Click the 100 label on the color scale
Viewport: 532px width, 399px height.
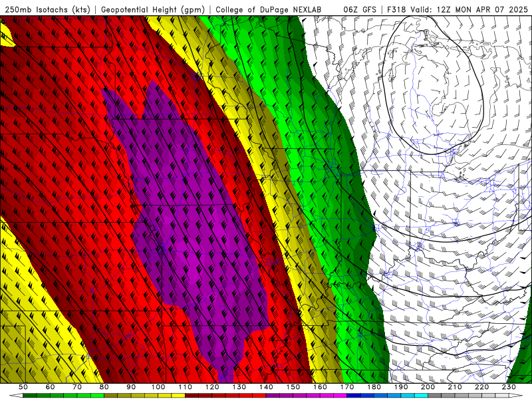coord(158,387)
